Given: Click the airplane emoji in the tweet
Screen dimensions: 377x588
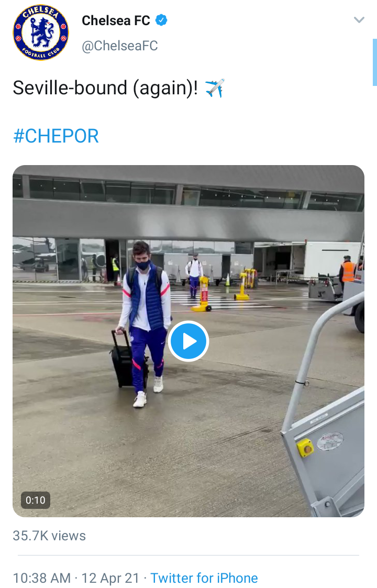Looking at the screenshot, I should coord(215,88).
